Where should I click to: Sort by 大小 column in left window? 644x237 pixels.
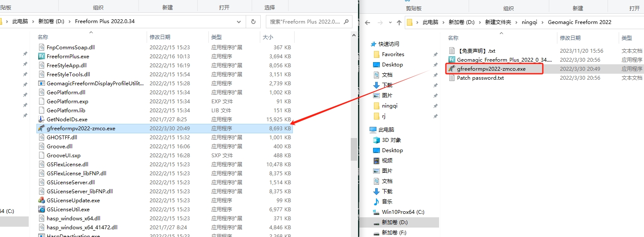point(268,37)
